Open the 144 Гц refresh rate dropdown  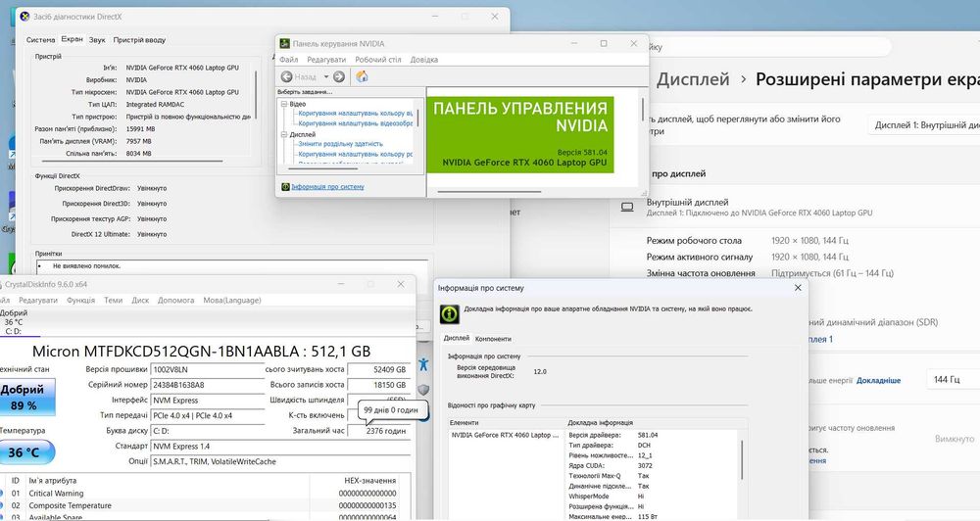953,379
